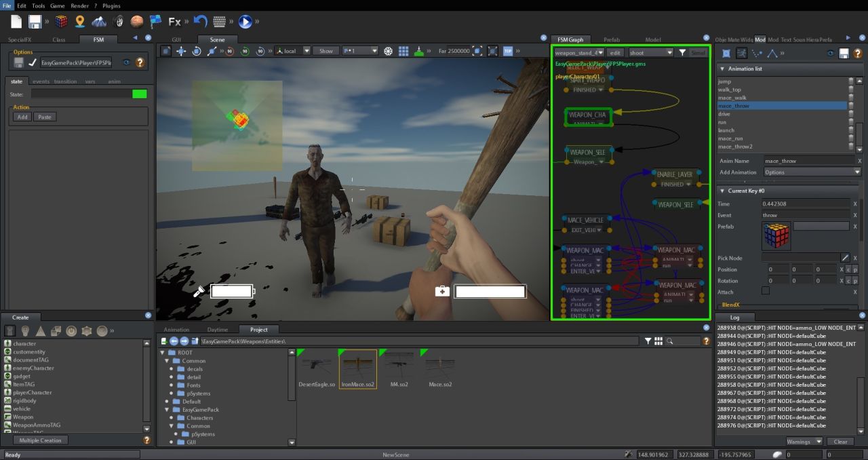Toggle the Attach checkbox
The image size is (868, 460).
[x=766, y=291]
